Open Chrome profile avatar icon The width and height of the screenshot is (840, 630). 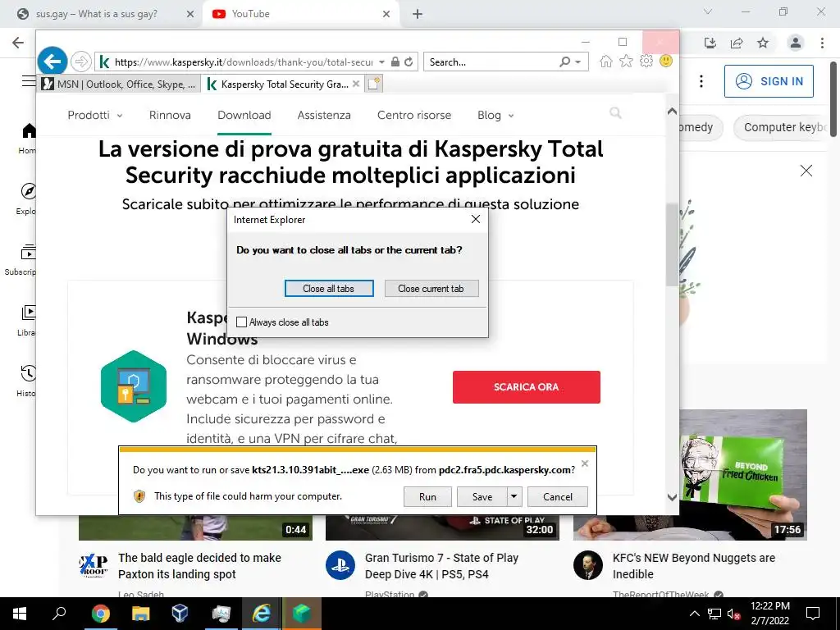pos(796,43)
